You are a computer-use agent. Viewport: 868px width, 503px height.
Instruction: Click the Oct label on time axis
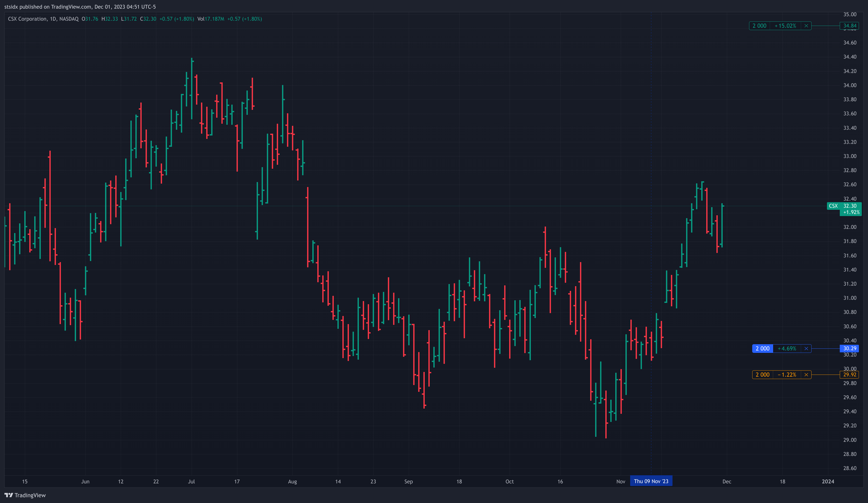[509, 482]
